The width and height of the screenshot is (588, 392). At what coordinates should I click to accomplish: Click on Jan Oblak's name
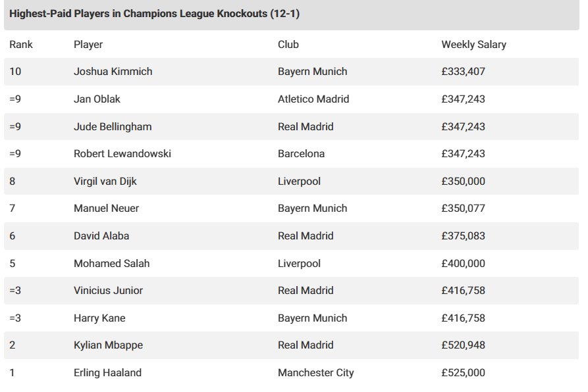point(97,99)
